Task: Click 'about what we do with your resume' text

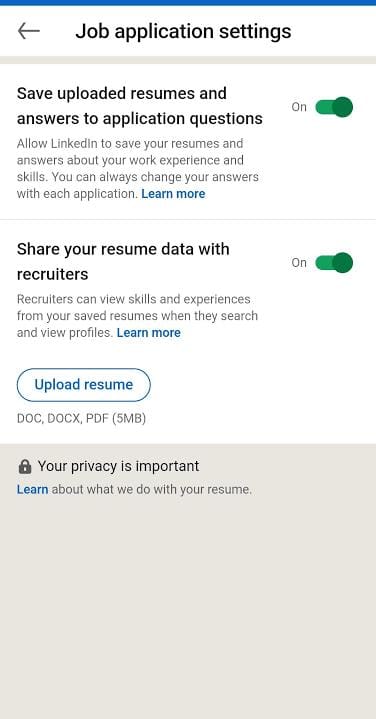Action: (151, 489)
